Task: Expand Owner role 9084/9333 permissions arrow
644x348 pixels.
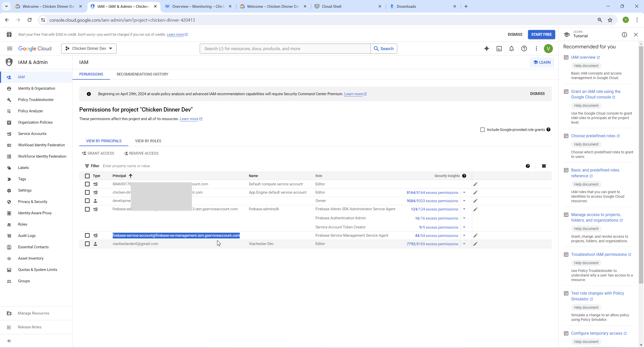Action: (464, 201)
